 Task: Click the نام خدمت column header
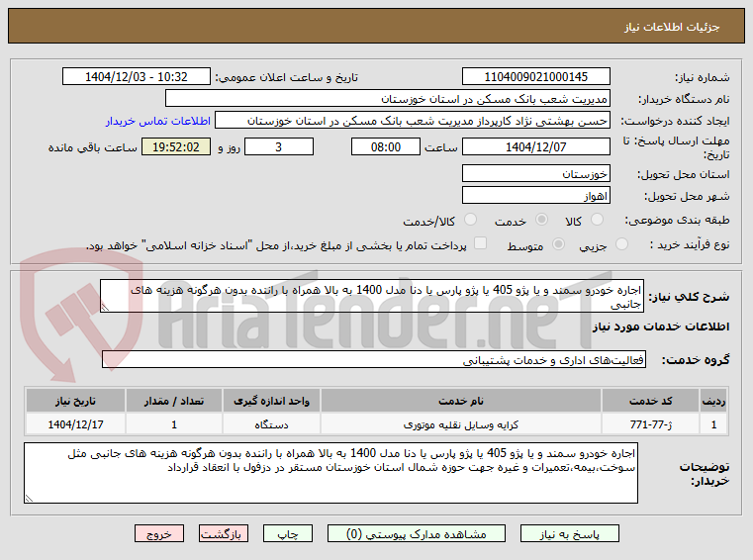click(x=461, y=401)
